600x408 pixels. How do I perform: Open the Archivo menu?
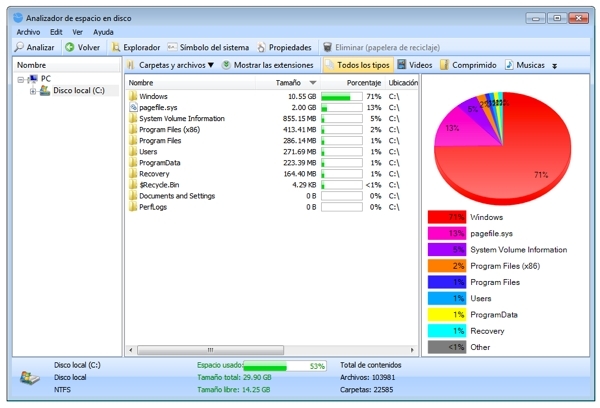tap(28, 32)
